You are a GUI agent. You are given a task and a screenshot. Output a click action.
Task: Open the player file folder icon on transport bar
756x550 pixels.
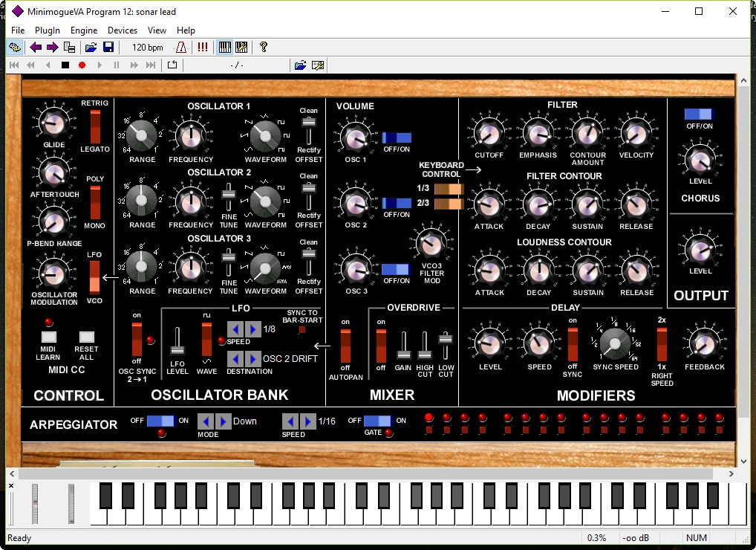pyautogui.click(x=300, y=65)
